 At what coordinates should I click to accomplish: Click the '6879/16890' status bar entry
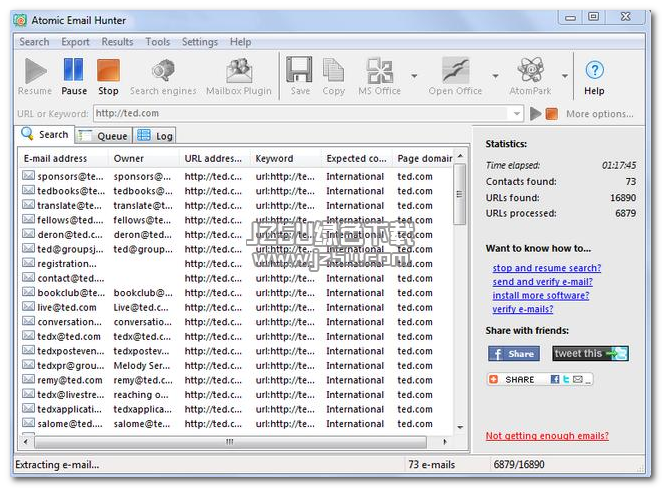tap(519, 465)
